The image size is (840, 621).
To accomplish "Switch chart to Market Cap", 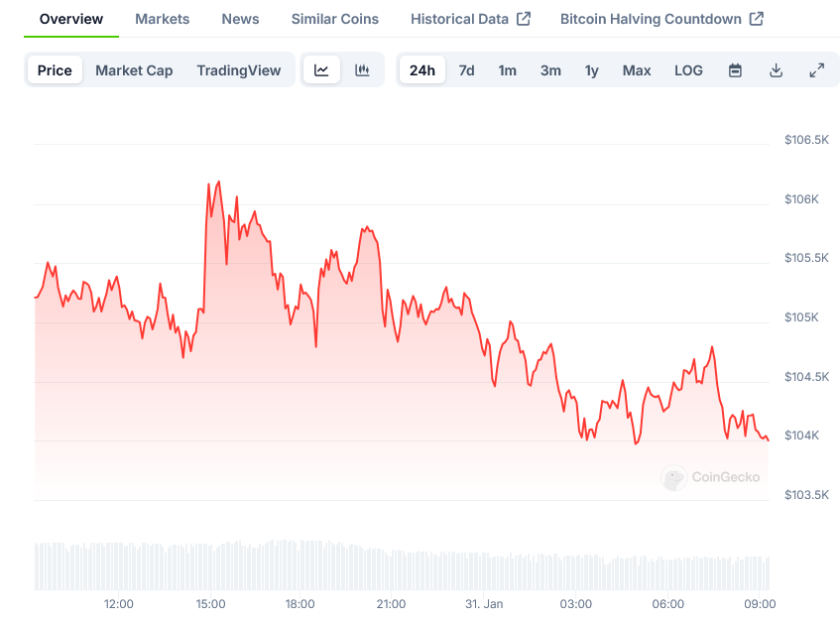I will pyautogui.click(x=134, y=70).
